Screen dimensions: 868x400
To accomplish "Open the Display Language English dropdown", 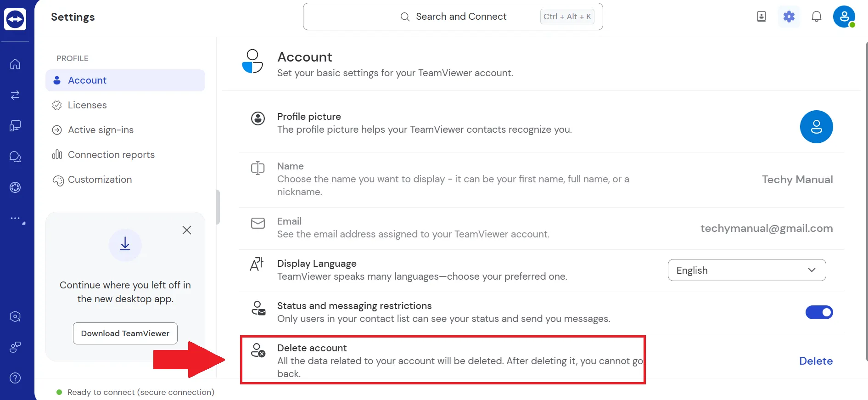I will (747, 270).
